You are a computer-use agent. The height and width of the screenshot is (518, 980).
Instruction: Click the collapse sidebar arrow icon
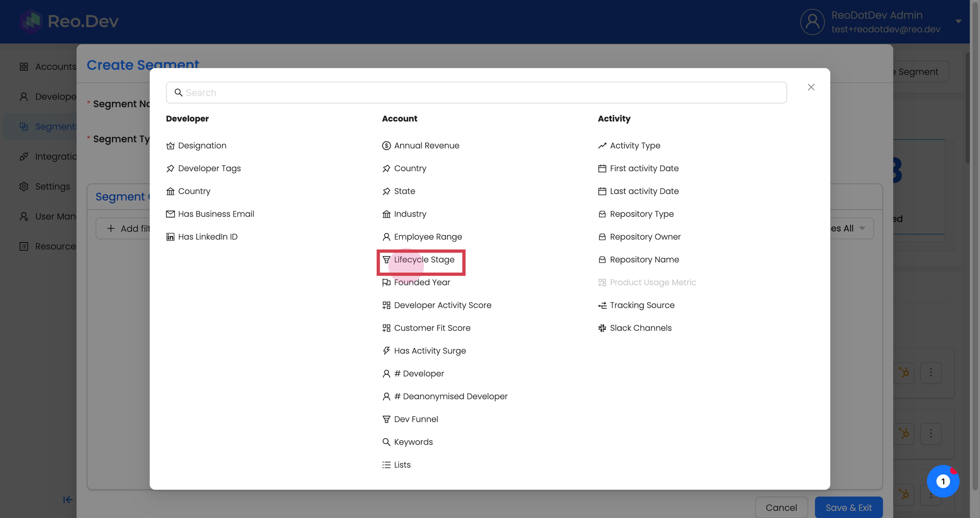tap(68, 500)
